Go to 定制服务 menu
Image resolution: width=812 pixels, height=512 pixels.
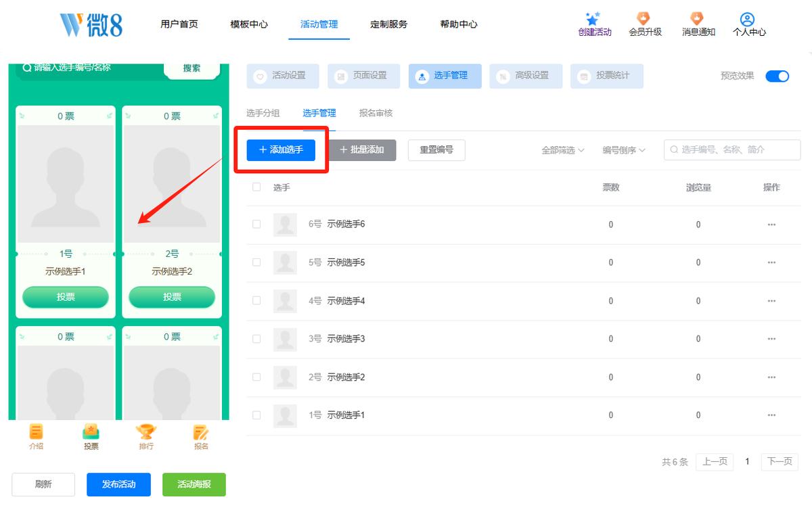[389, 24]
